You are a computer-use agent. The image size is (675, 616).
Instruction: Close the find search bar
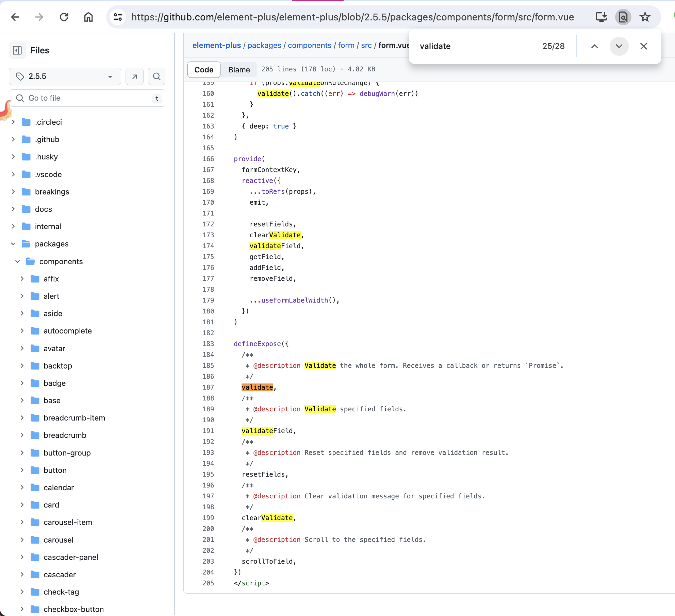643,46
